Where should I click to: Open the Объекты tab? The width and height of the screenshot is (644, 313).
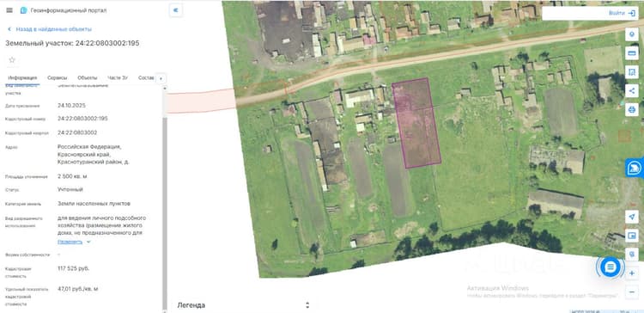pyautogui.click(x=88, y=77)
